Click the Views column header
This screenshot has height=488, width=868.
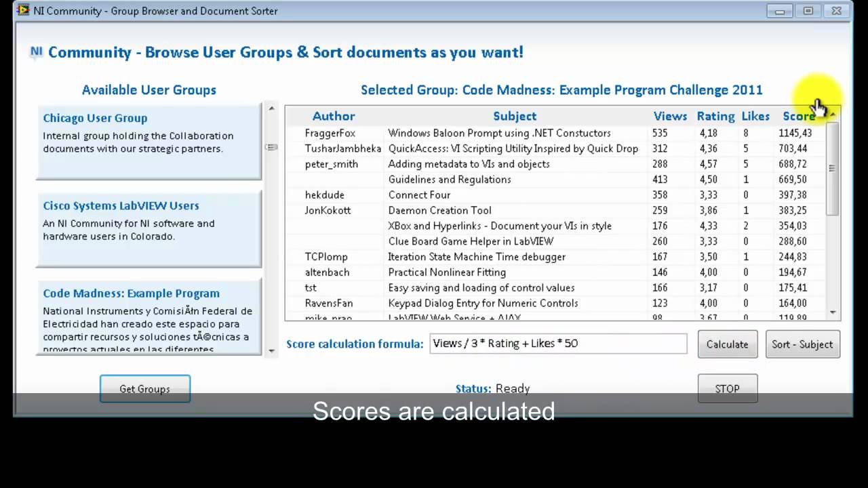click(670, 116)
